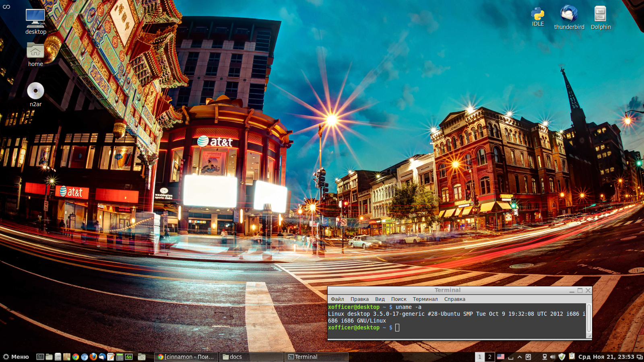Launch terminal from panel launcher
The image size is (644, 362).
click(40, 357)
